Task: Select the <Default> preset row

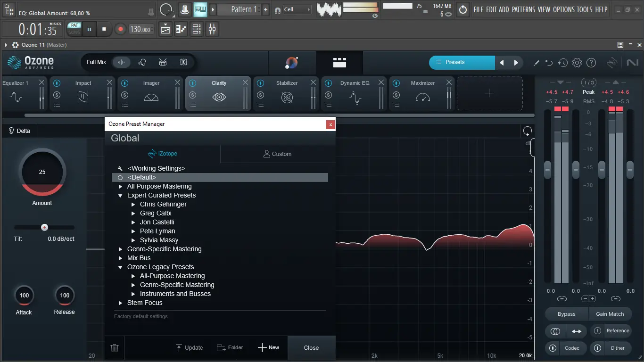Action: pyautogui.click(x=220, y=178)
